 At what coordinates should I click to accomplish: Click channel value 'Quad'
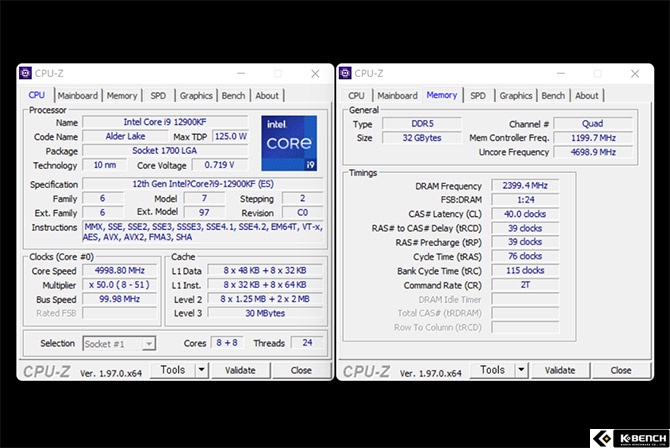coord(593,124)
